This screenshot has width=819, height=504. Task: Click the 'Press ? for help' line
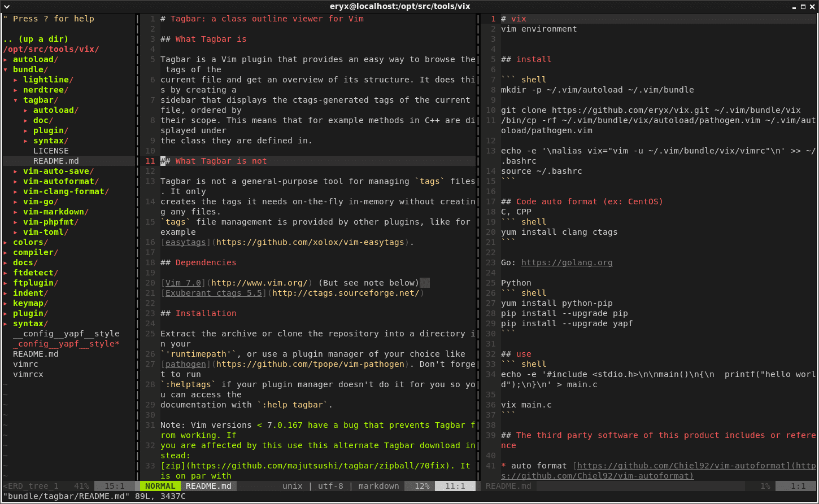point(49,19)
